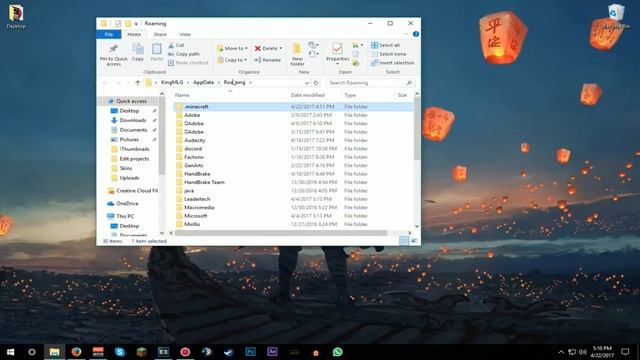Create a New folder
The width and height of the screenshot is (640, 360).
point(297,54)
